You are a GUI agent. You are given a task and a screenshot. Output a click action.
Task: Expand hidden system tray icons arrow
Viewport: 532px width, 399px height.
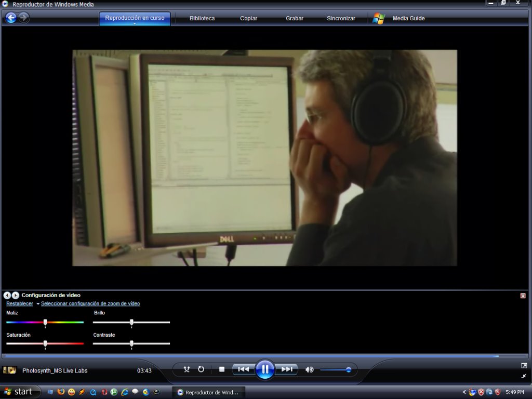pos(464,392)
